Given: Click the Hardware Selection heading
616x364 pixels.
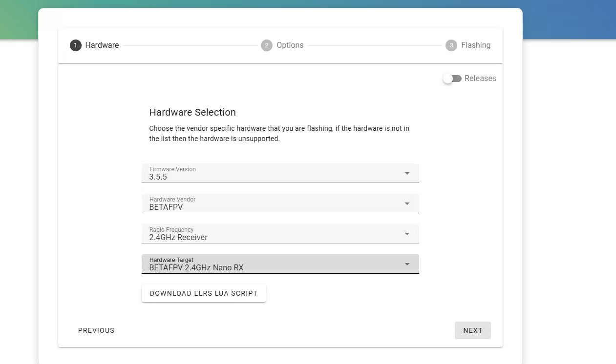Looking at the screenshot, I should tap(192, 112).
